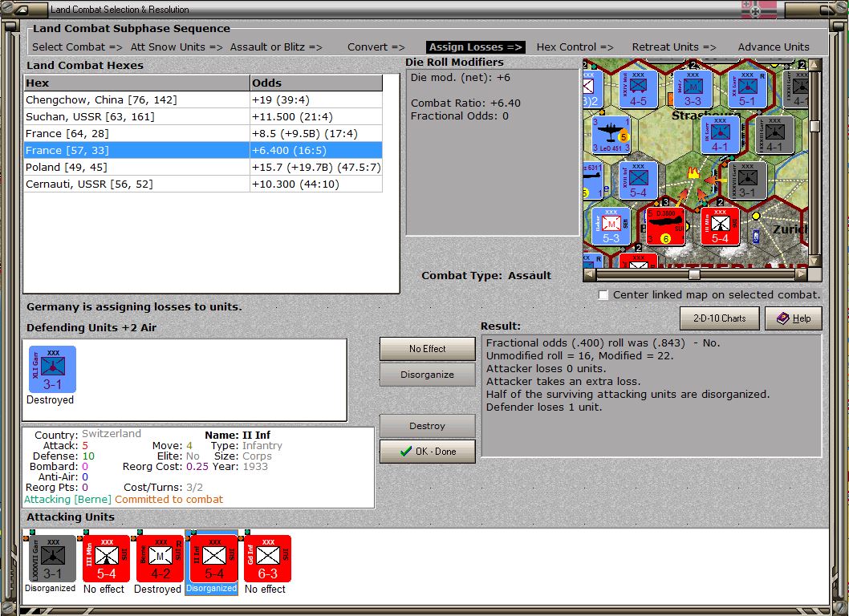Click the blue XVII Inf 5-4 unit on the map
The image size is (849, 616).
(638, 180)
